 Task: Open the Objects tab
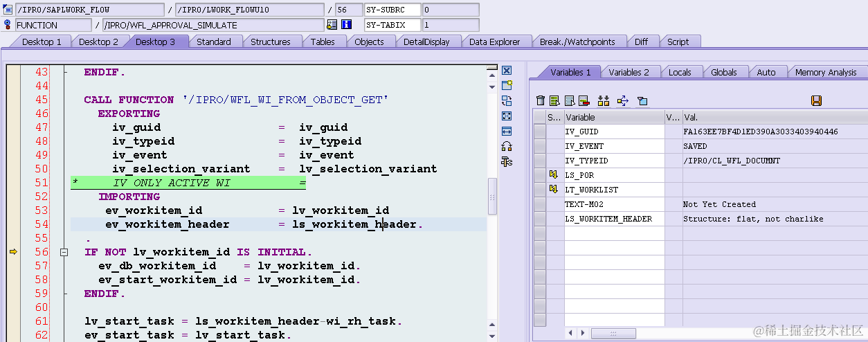[369, 42]
